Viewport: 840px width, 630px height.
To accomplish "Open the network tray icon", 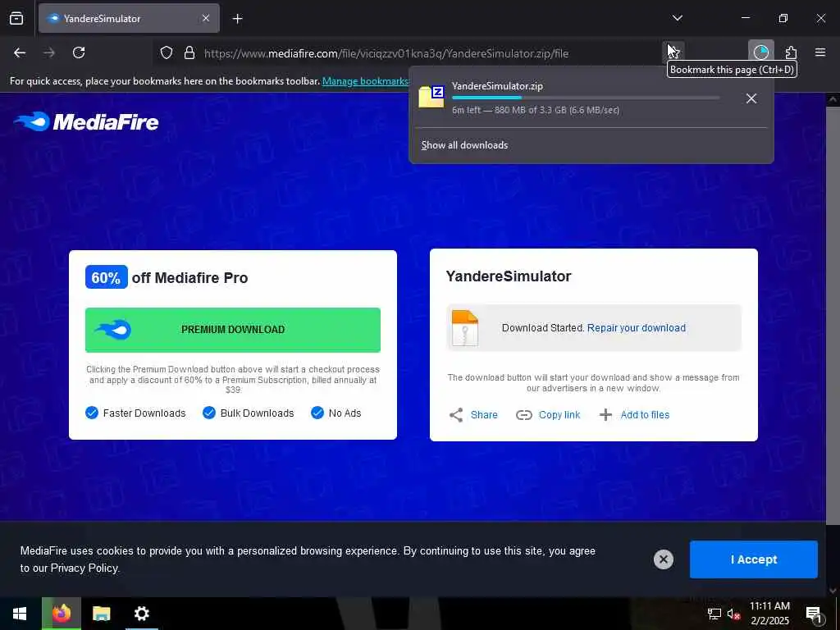I will 714,614.
